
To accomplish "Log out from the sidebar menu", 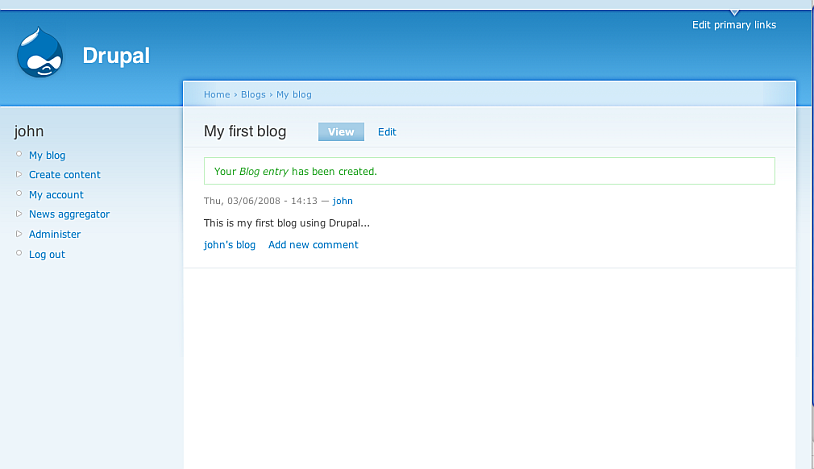I will tap(47, 254).
